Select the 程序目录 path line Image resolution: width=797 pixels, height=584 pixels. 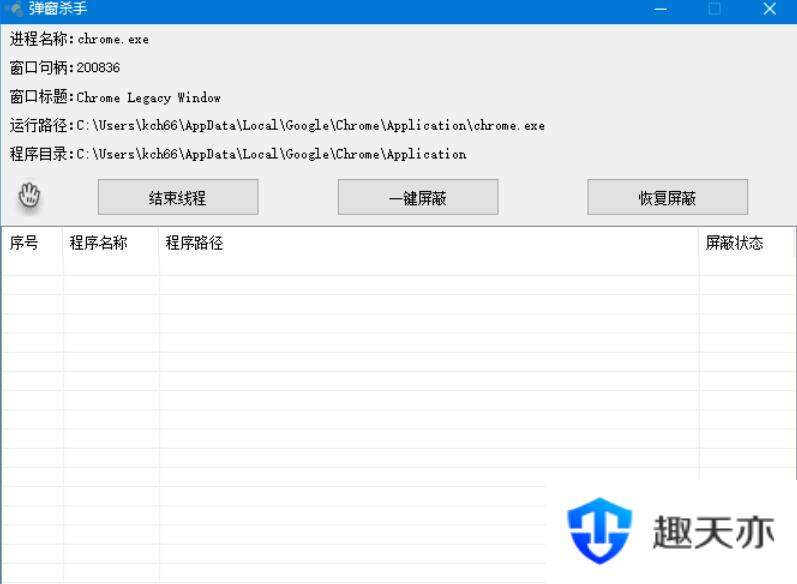click(x=238, y=153)
